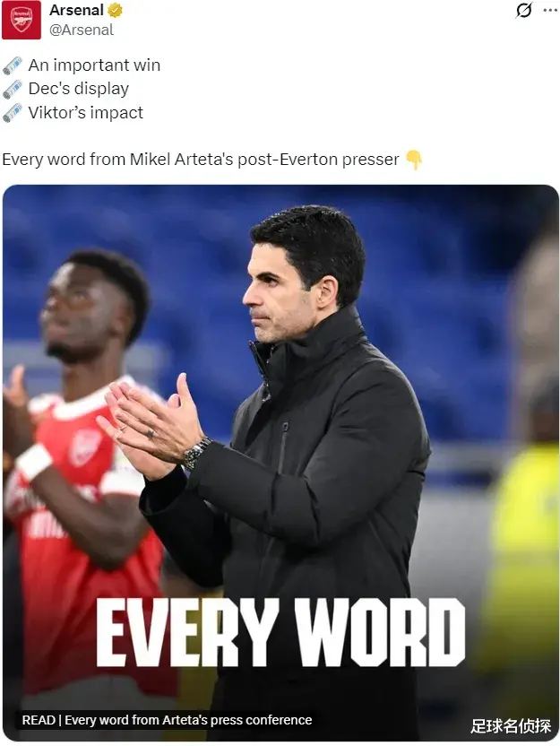Open the three-dot more options menu

[x=550, y=10]
